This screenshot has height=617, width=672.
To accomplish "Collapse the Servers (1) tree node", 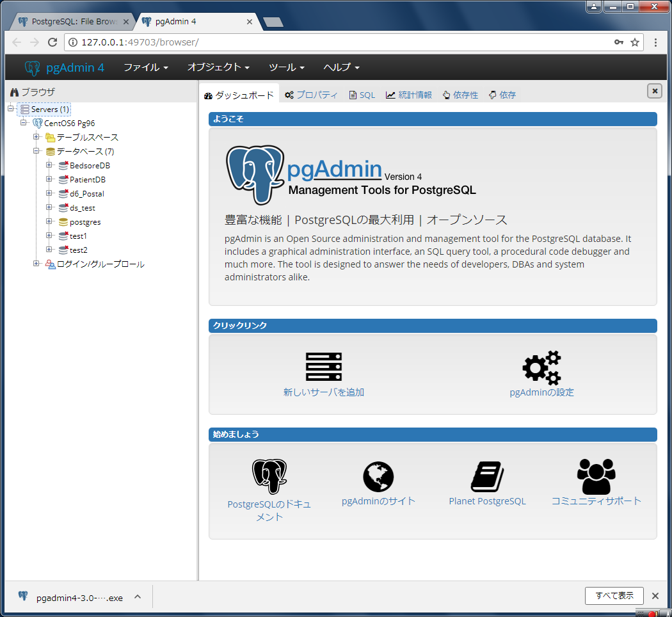I will (x=11, y=109).
